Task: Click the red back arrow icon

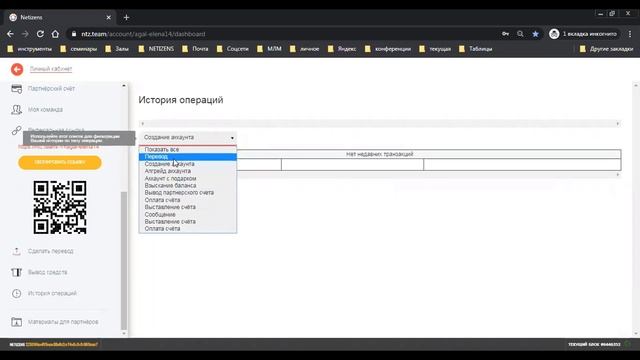Action: coord(17,69)
